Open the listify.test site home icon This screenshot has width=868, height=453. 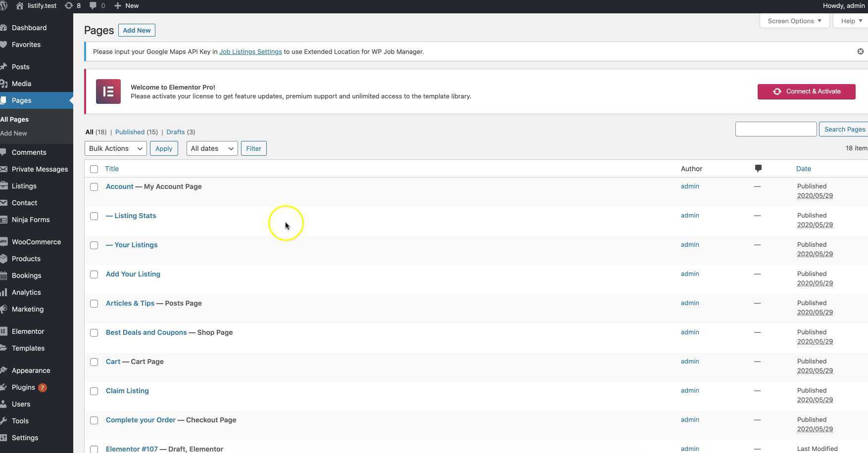click(x=20, y=6)
